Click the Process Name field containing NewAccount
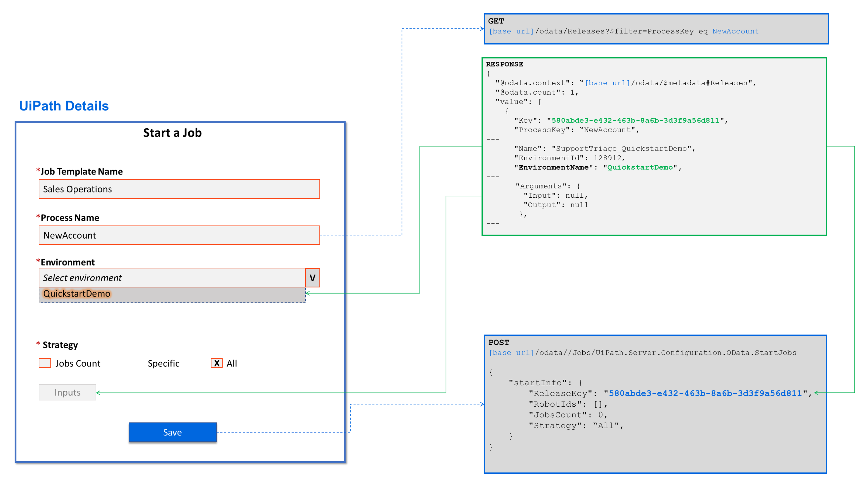868x484 pixels. [179, 235]
